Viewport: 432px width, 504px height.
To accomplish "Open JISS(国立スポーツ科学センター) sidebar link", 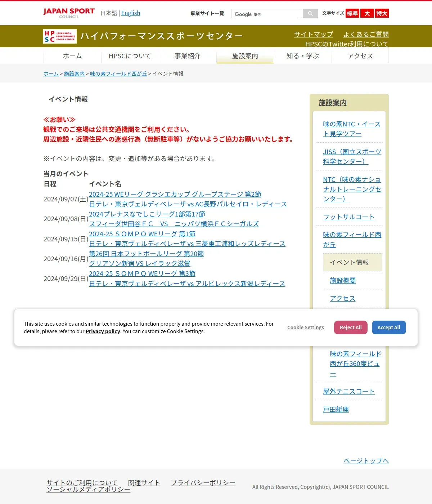I will pyautogui.click(x=352, y=156).
